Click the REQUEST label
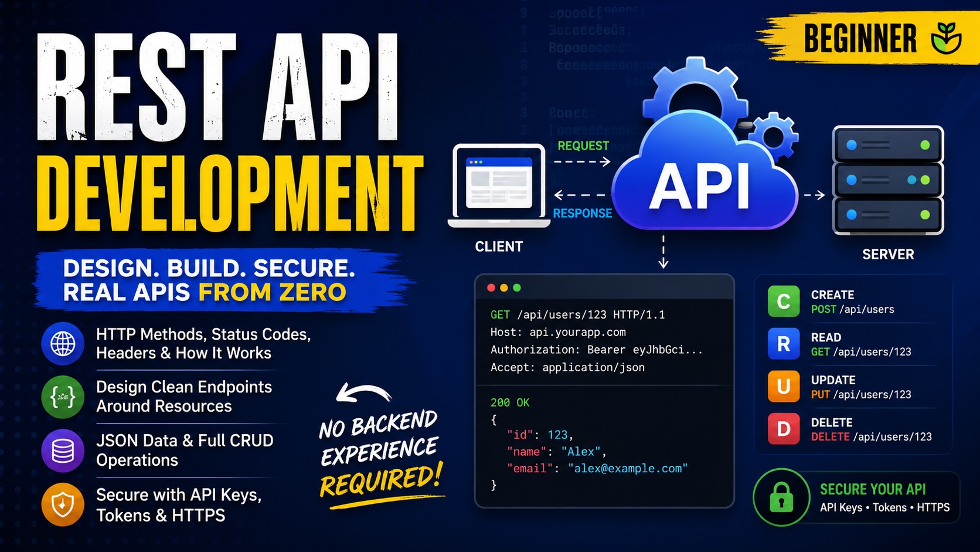Image resolution: width=980 pixels, height=552 pixels. 583,145
